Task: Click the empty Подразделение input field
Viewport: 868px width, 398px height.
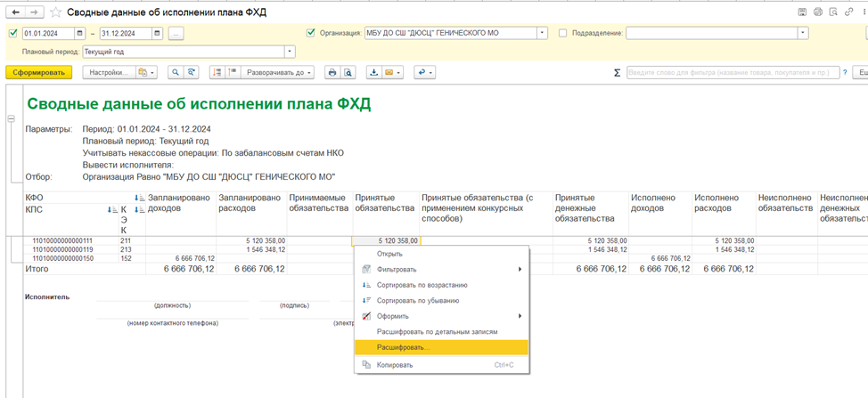Action: click(712, 33)
